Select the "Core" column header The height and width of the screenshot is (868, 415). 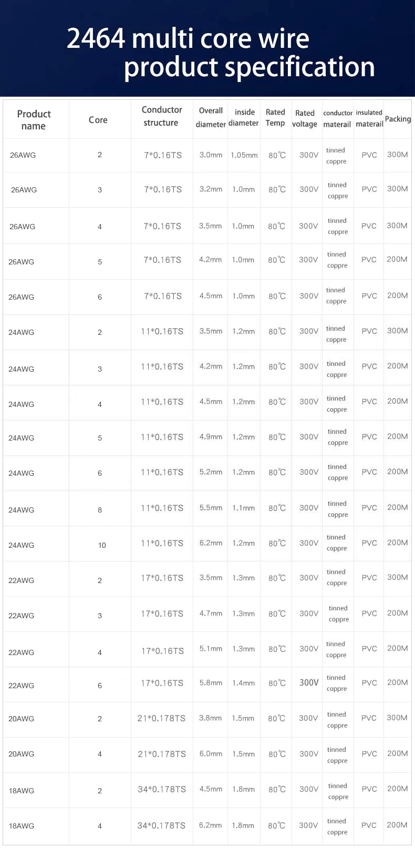[x=98, y=120]
